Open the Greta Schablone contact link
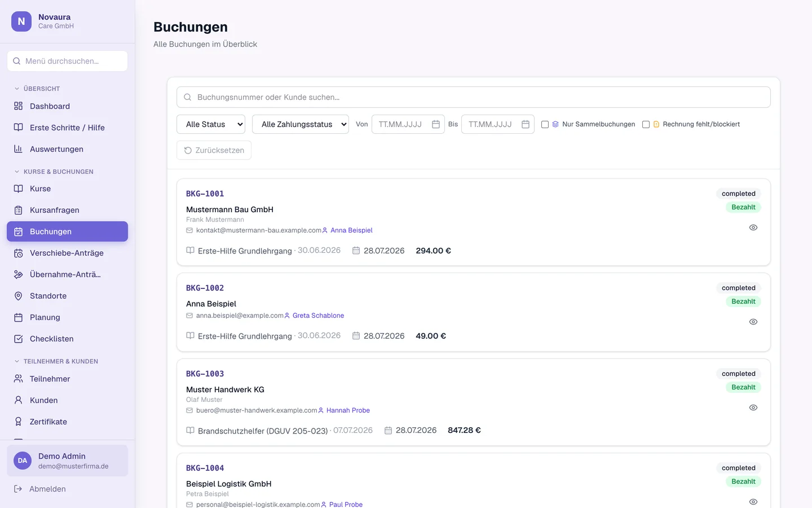Image resolution: width=812 pixels, height=508 pixels. pyautogui.click(x=318, y=316)
